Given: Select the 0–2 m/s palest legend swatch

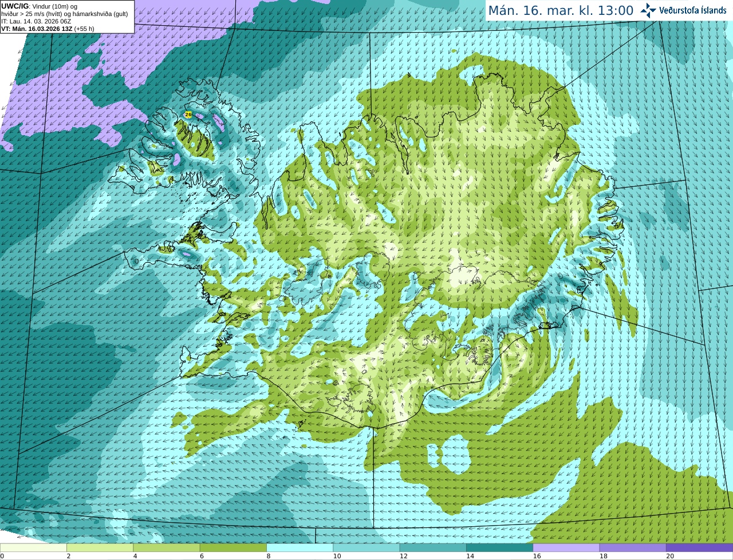Looking at the screenshot, I should click(x=33, y=548).
